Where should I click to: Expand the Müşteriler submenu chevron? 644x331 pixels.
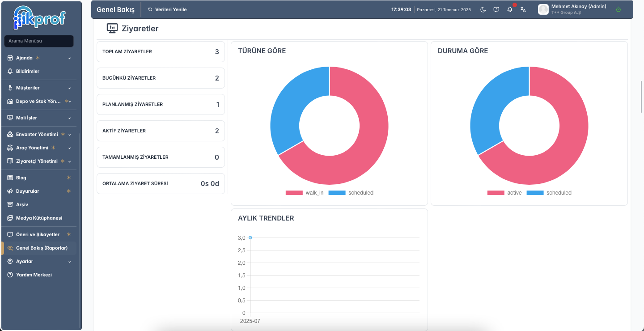pyautogui.click(x=69, y=88)
